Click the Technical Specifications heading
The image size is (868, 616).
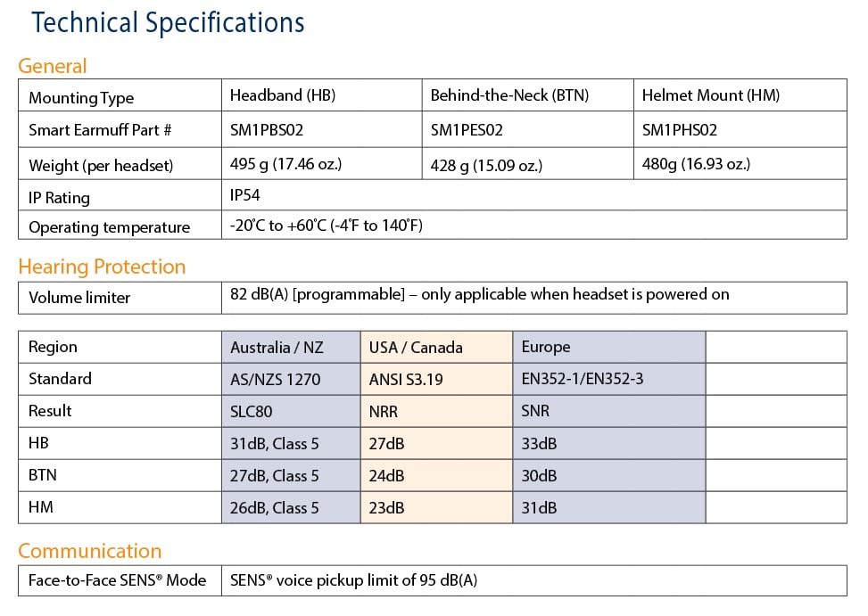168,23
